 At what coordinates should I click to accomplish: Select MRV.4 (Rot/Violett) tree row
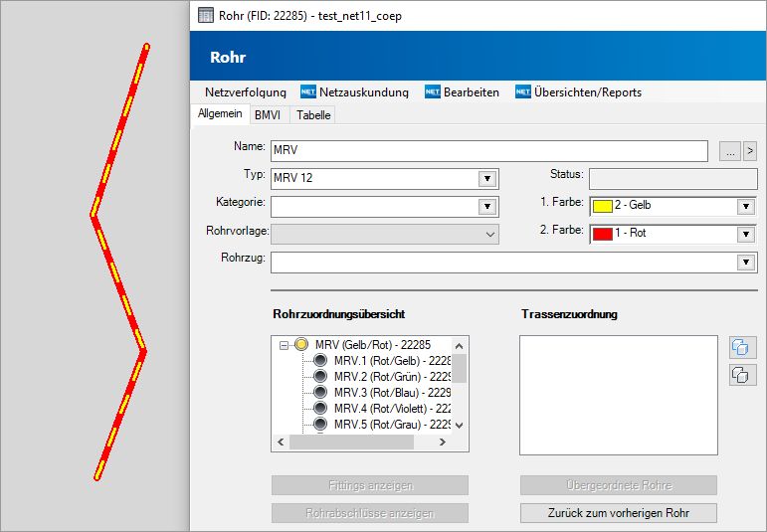392,409
